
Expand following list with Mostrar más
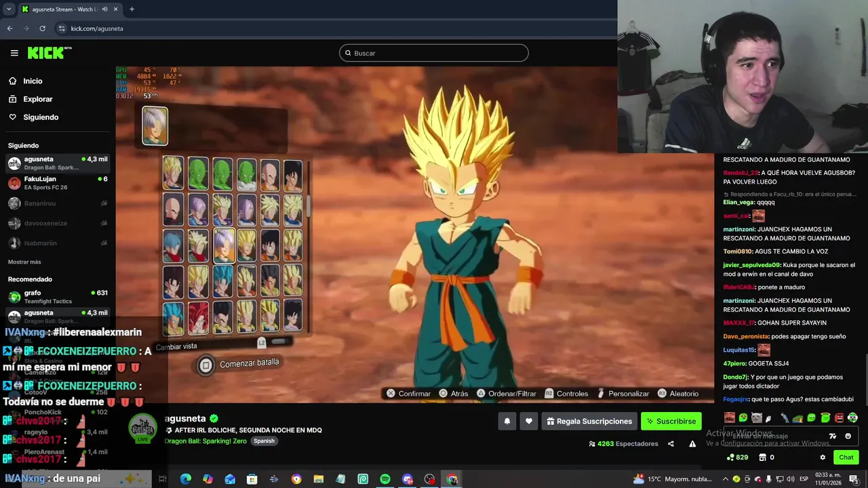click(x=24, y=262)
